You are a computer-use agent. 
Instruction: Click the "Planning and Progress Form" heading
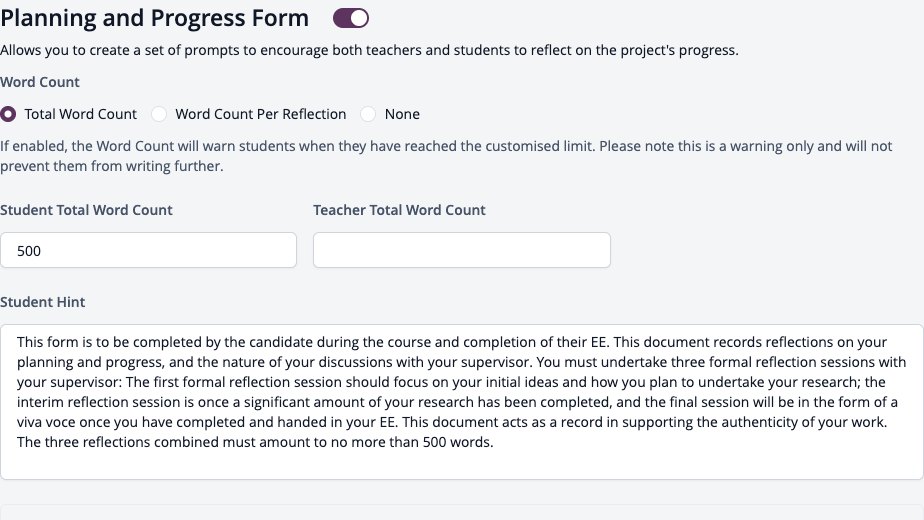(154, 18)
